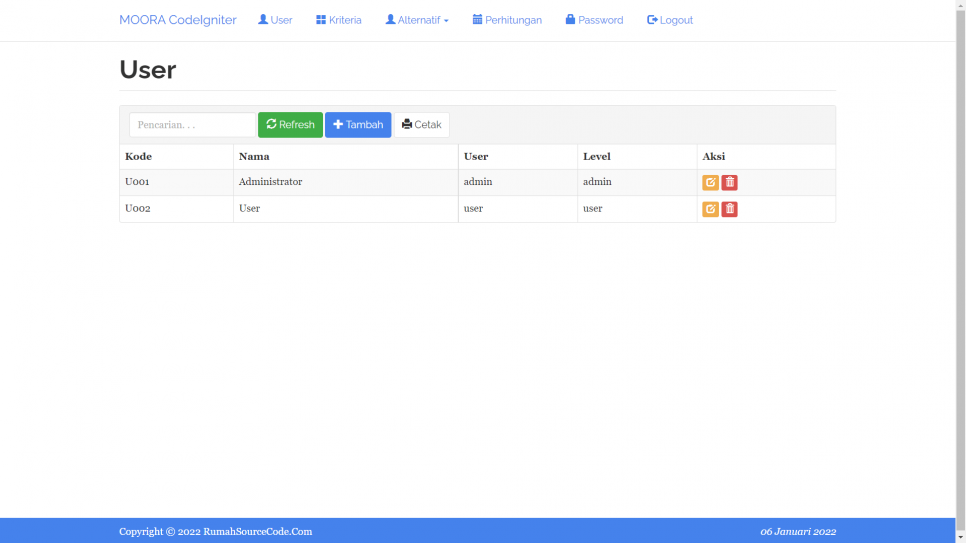Click edit icon for Administrator row

point(710,183)
